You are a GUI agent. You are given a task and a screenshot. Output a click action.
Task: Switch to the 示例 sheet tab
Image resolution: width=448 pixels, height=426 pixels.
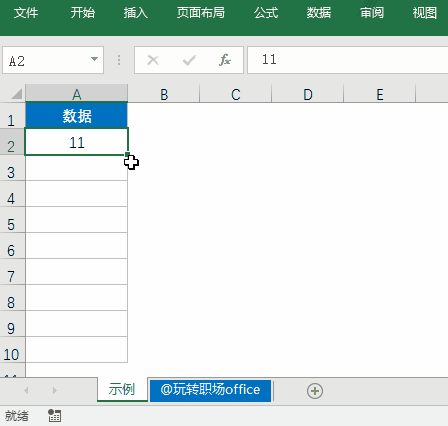(122, 389)
